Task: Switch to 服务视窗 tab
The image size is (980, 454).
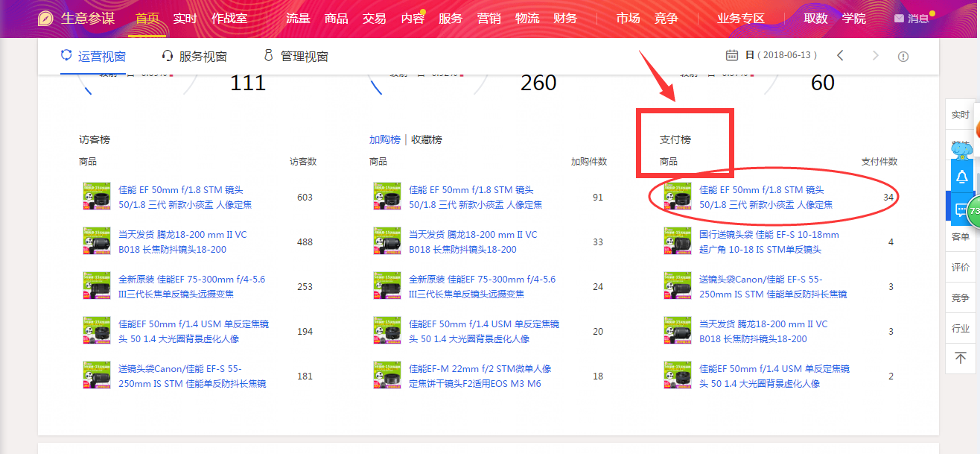Action: [194, 56]
